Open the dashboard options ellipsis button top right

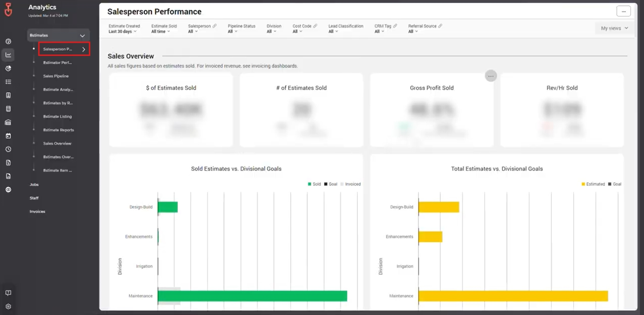click(x=623, y=11)
